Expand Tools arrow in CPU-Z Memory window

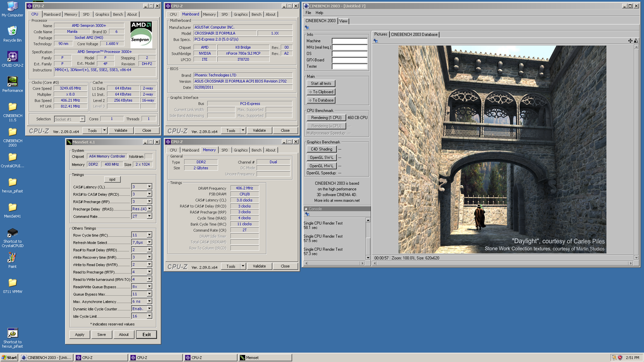pos(243,266)
